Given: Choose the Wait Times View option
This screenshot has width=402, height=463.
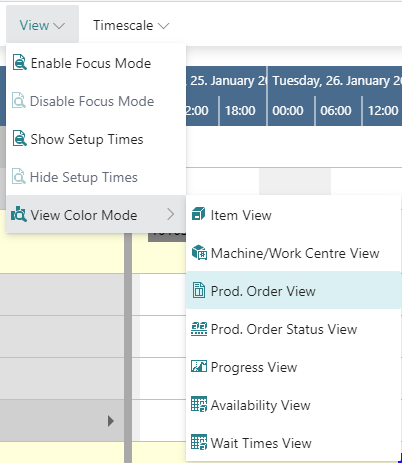Looking at the screenshot, I should point(293,443).
